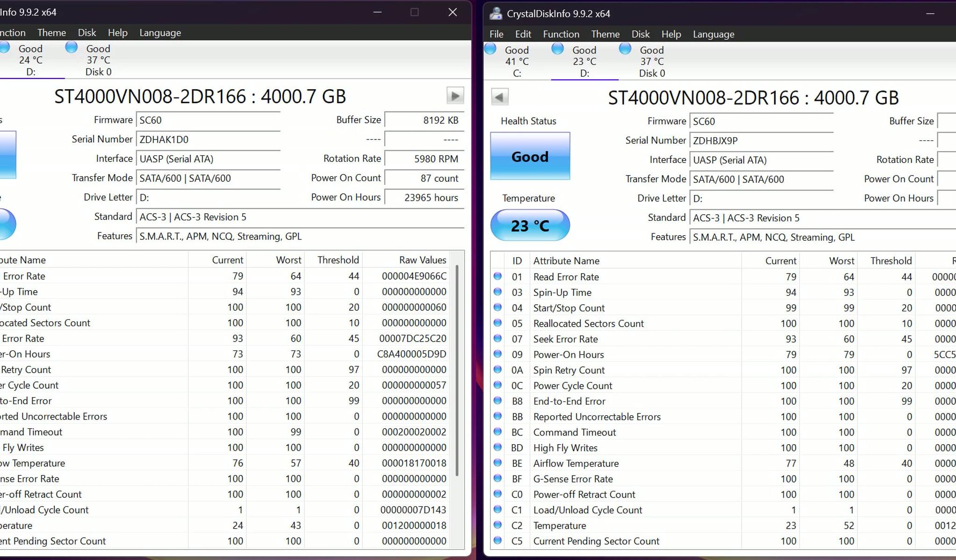Click Power On Hours 23965 hours field
The width and height of the screenshot is (956, 560).
pos(424,197)
